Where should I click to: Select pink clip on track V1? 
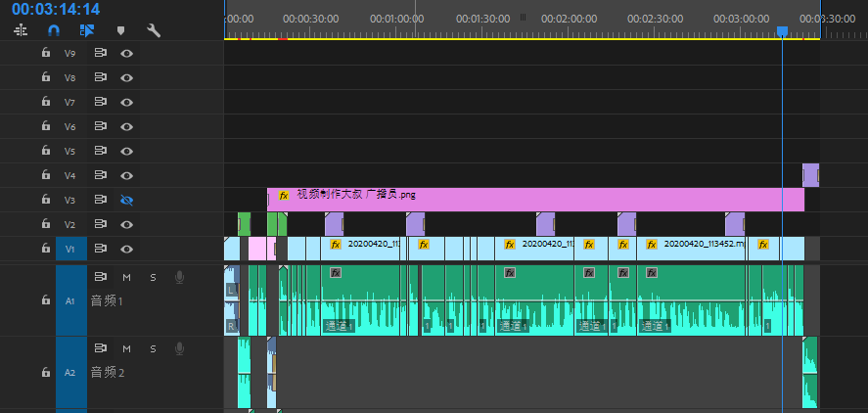pyautogui.click(x=257, y=249)
